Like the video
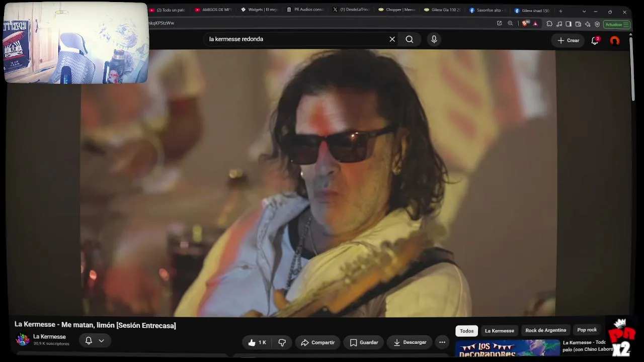 pyautogui.click(x=258, y=342)
